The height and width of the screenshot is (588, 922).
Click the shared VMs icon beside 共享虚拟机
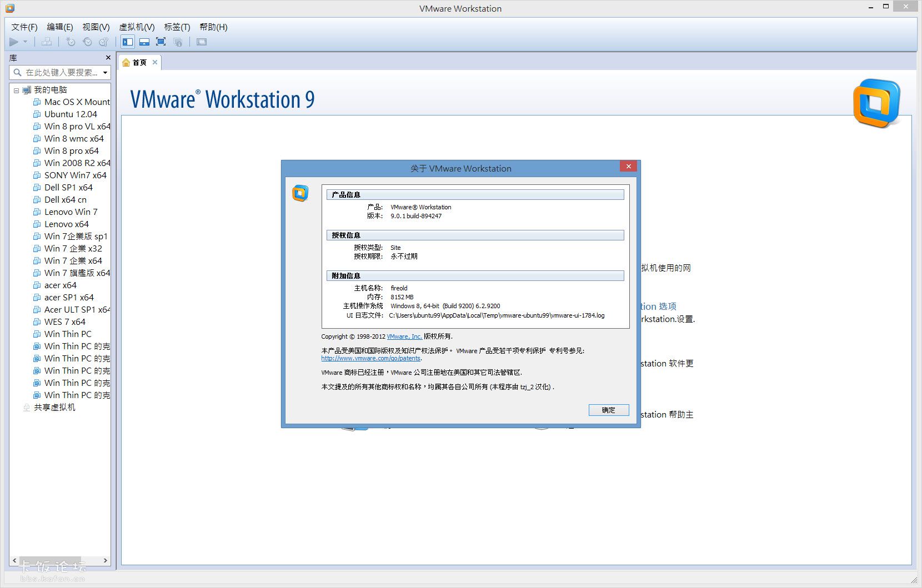click(27, 407)
